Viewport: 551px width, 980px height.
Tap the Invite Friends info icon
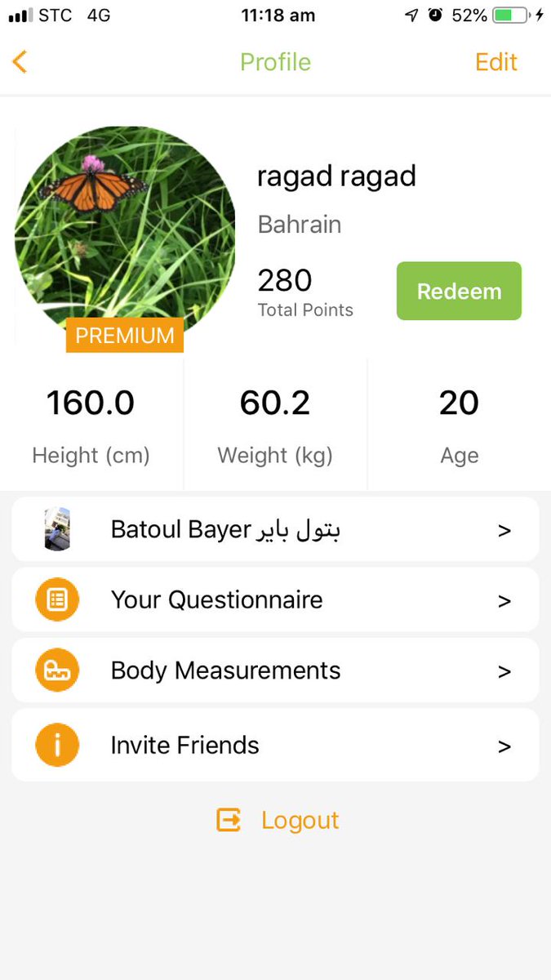pos(57,745)
